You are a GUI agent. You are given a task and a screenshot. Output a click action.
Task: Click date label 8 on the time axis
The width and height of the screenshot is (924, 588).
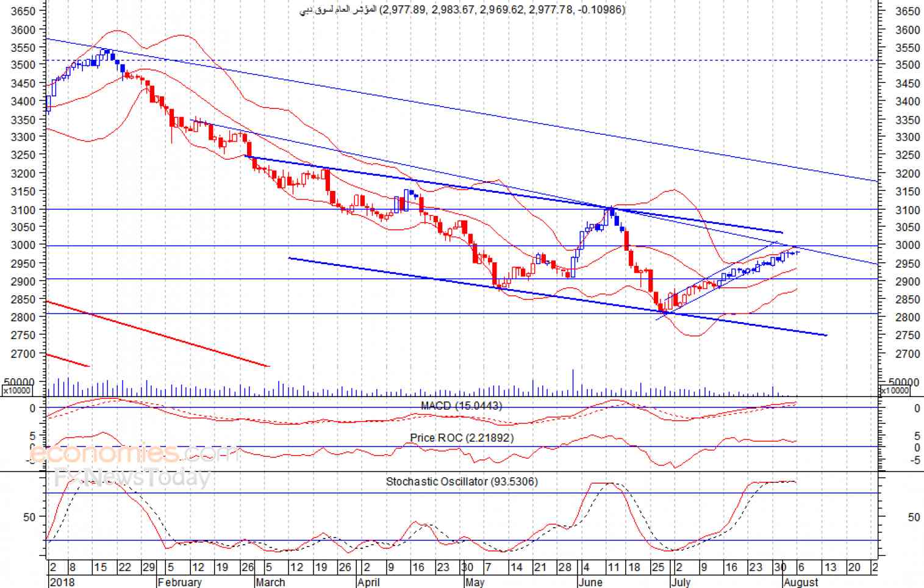(72, 567)
